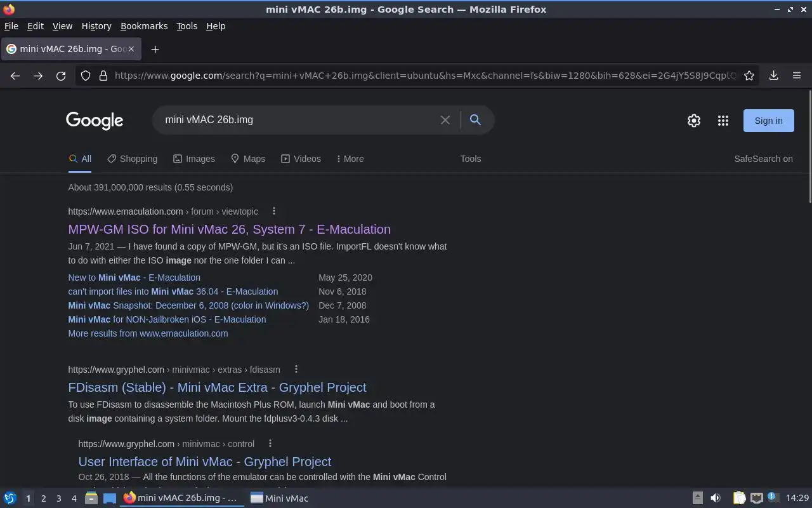The image size is (812, 508).
Task: Switch to the Maps results tab
Action: tap(248, 159)
